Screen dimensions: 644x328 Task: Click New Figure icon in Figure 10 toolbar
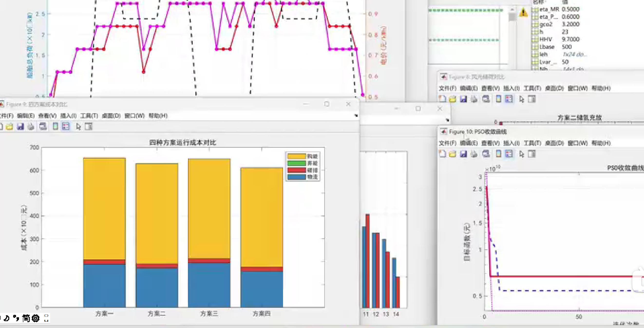pos(442,154)
